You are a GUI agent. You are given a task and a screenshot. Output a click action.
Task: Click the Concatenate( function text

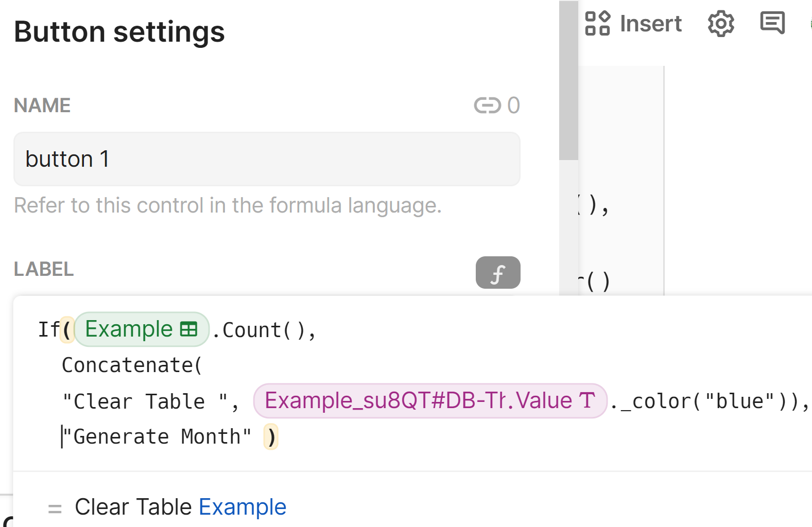click(x=132, y=365)
